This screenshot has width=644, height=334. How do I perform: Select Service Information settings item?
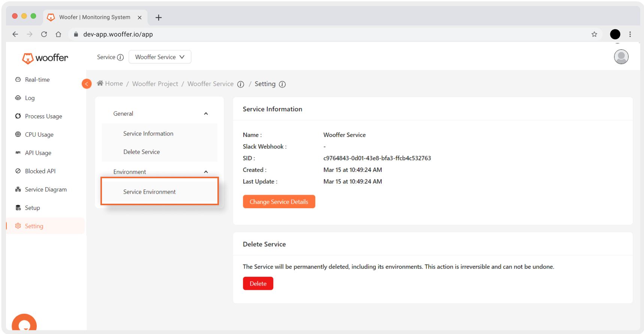point(148,134)
